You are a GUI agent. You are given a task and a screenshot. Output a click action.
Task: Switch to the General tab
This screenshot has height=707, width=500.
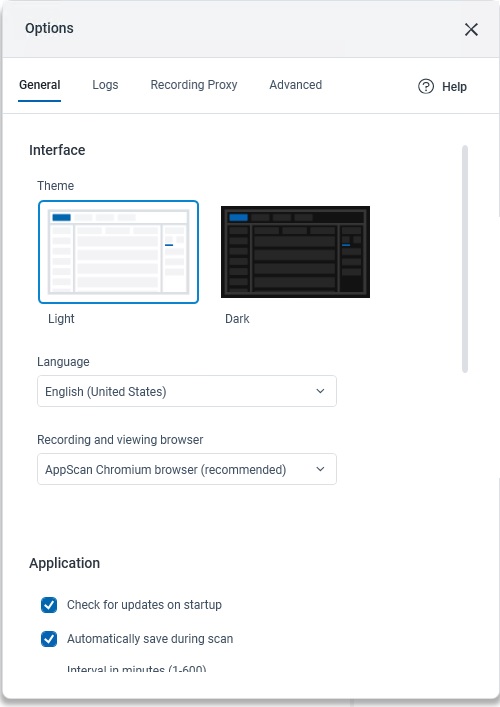click(40, 85)
